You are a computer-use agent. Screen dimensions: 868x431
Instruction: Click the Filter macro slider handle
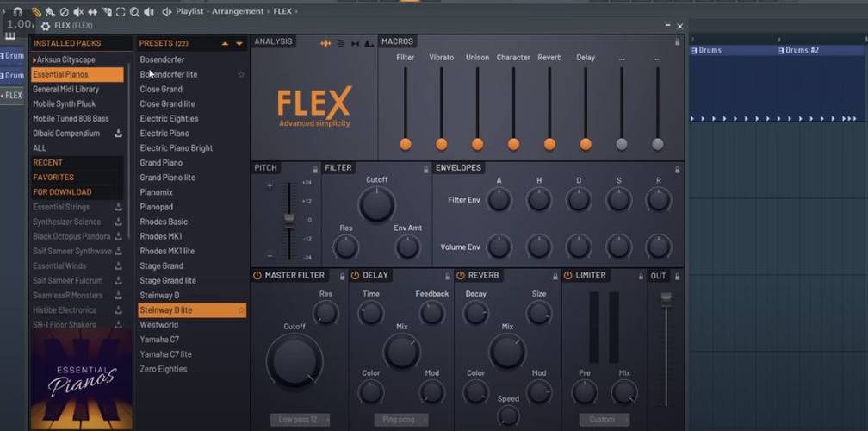point(406,145)
